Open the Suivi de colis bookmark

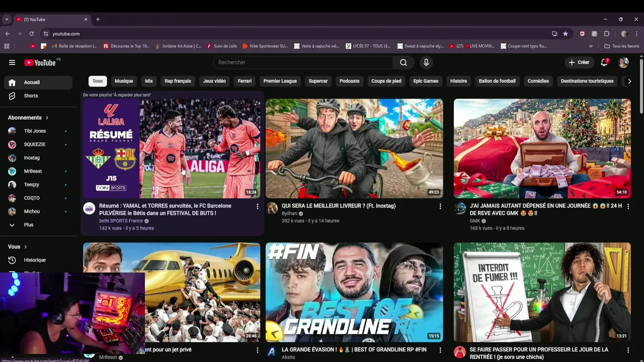[x=222, y=46]
